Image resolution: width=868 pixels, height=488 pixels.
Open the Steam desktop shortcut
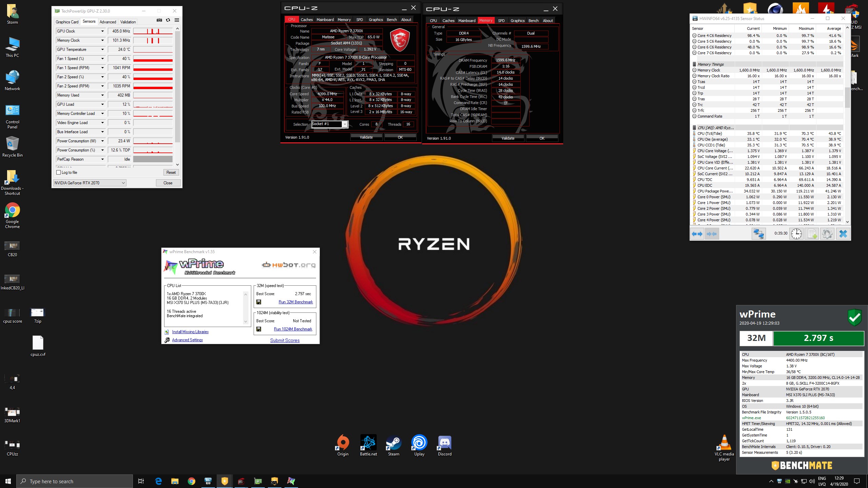[x=394, y=446]
